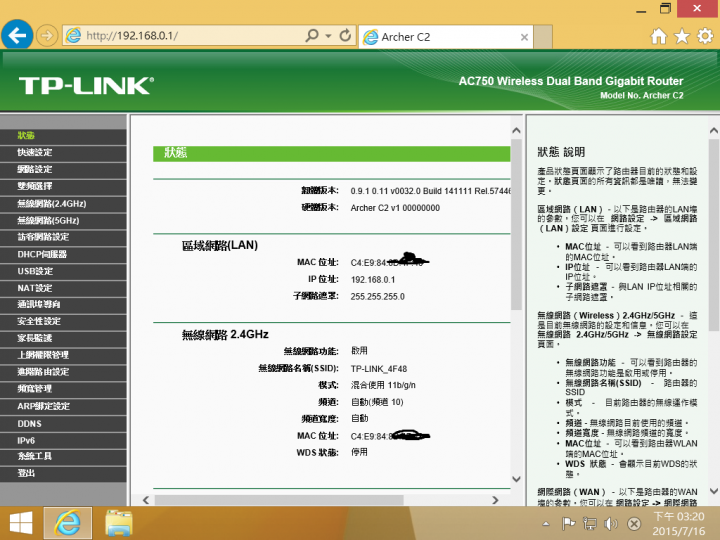Open a new tab next to Archer C2
The height and width of the screenshot is (540, 720).
[543, 37]
